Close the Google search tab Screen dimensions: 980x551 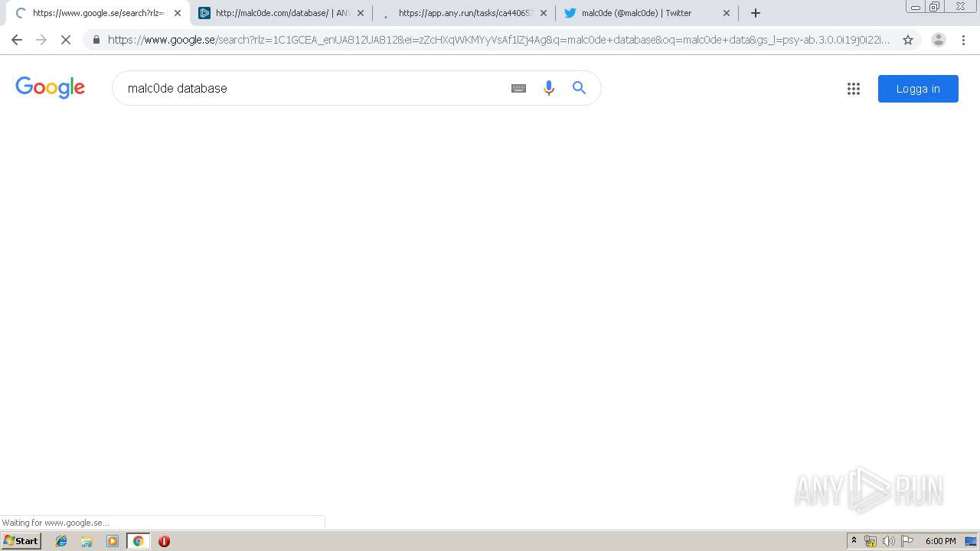click(x=178, y=13)
